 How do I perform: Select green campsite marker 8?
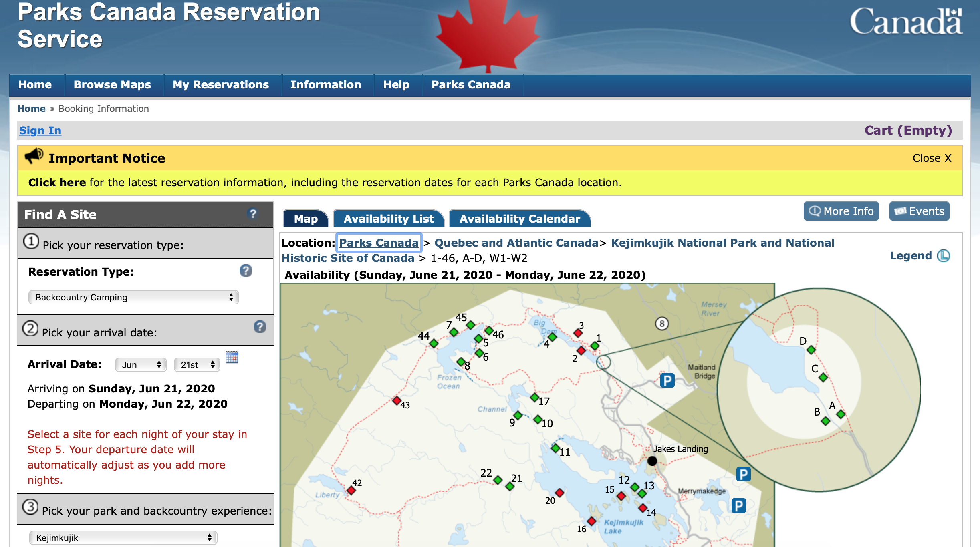pos(461,362)
